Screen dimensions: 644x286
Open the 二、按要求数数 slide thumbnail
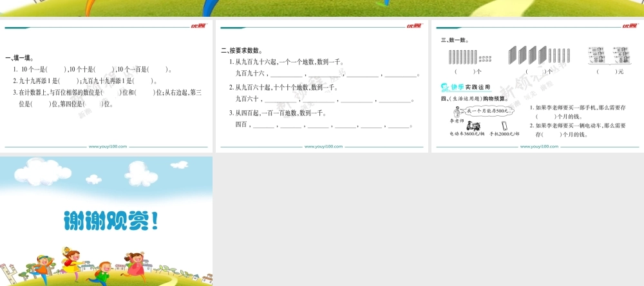[322, 87]
